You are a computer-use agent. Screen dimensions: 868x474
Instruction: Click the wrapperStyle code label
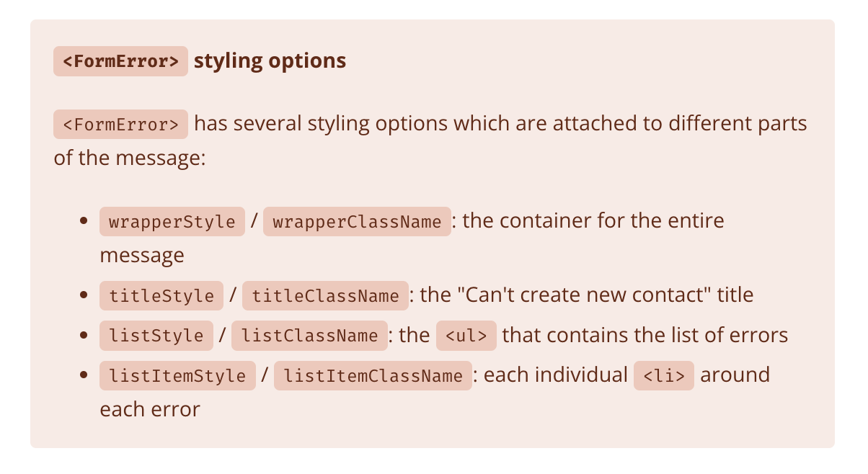pos(172,221)
